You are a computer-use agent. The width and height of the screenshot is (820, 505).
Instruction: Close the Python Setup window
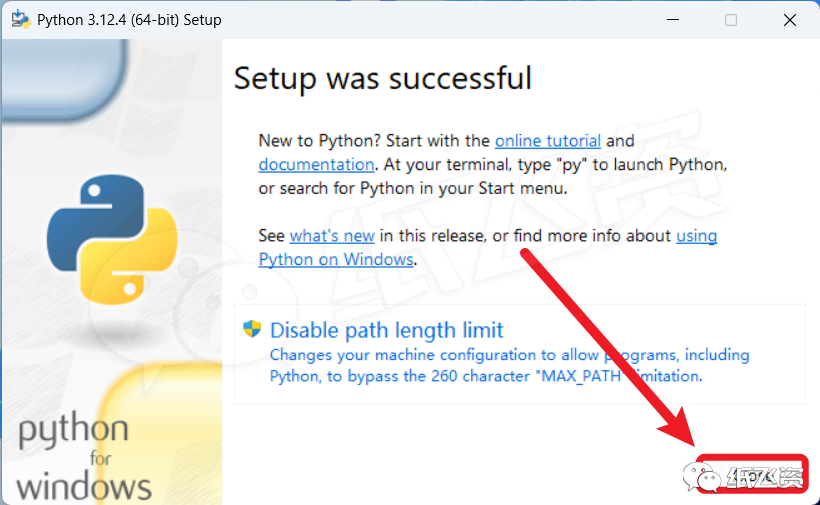tap(790, 20)
